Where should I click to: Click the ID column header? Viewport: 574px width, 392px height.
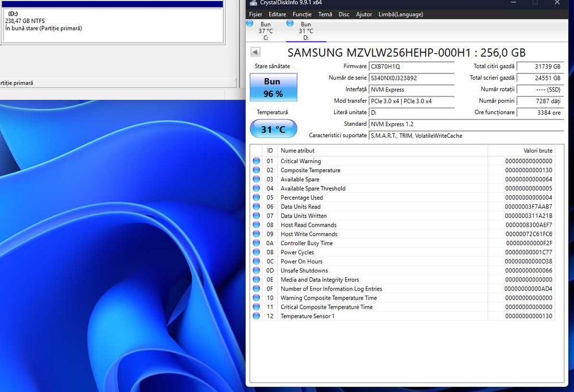click(270, 150)
